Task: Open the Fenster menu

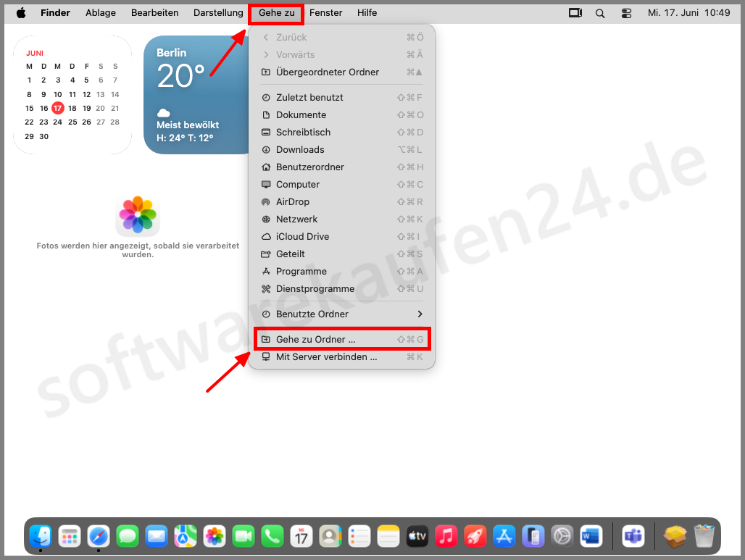Action: [325, 13]
